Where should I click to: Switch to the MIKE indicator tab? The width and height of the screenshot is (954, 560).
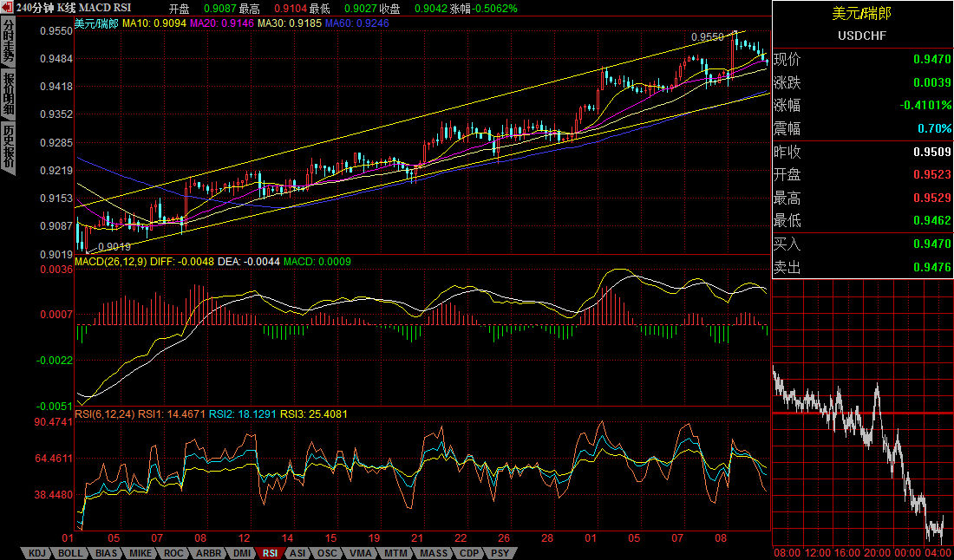coord(141,553)
